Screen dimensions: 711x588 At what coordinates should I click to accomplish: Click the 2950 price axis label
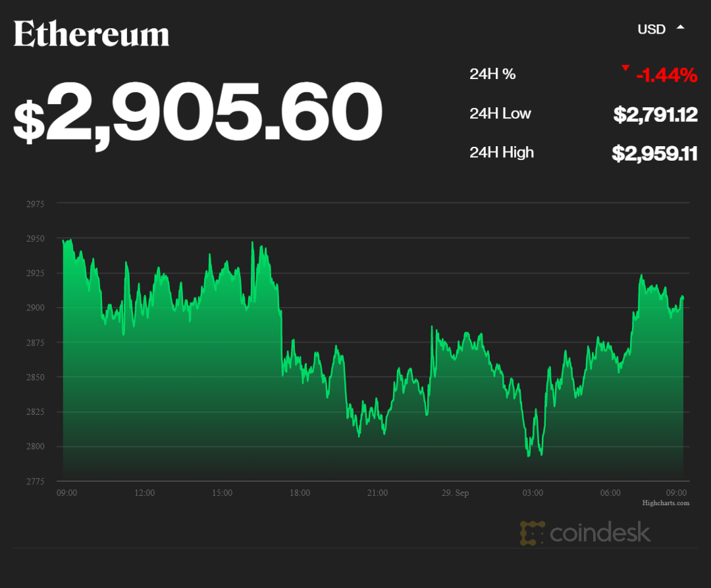tap(36, 238)
